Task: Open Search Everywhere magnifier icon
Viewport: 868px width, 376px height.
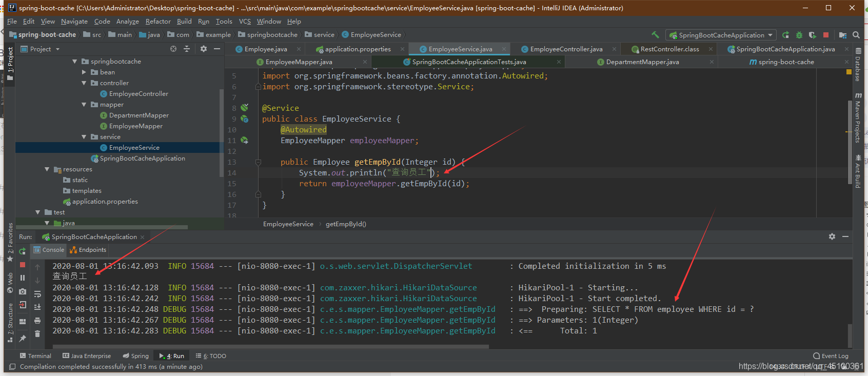Action: point(856,35)
